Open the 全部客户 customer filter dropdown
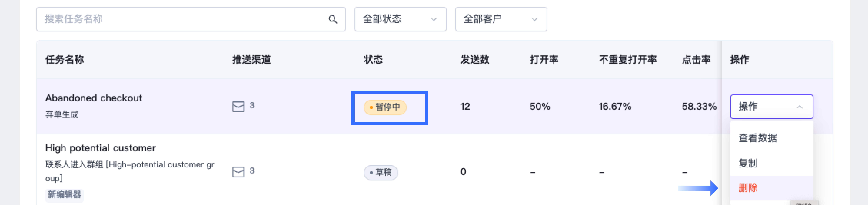Screen dimensions: 868x205 coord(501,19)
